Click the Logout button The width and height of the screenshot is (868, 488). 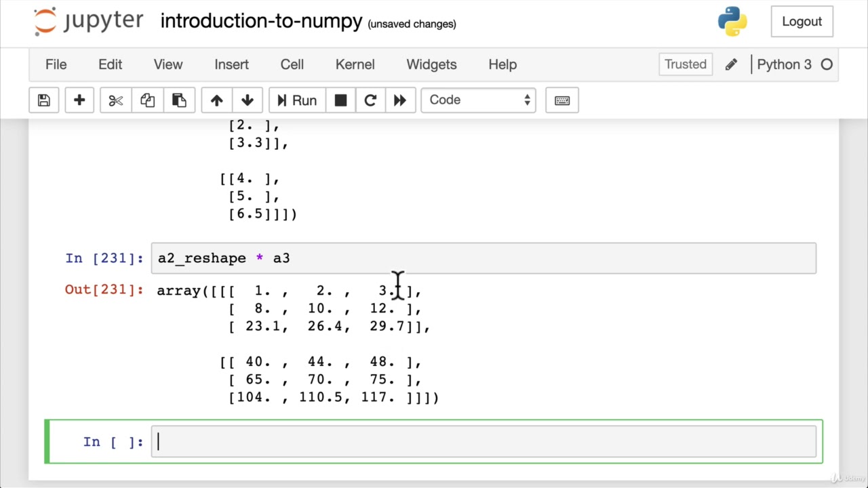tap(802, 22)
